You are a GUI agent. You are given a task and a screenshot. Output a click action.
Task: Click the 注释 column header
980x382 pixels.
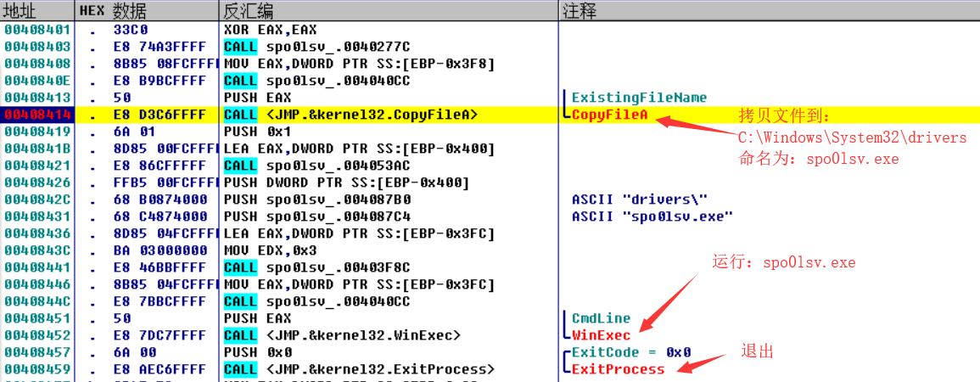pos(579,11)
